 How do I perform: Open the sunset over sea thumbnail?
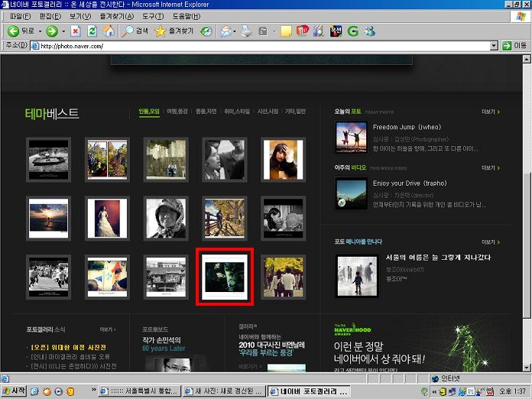[x=48, y=219]
